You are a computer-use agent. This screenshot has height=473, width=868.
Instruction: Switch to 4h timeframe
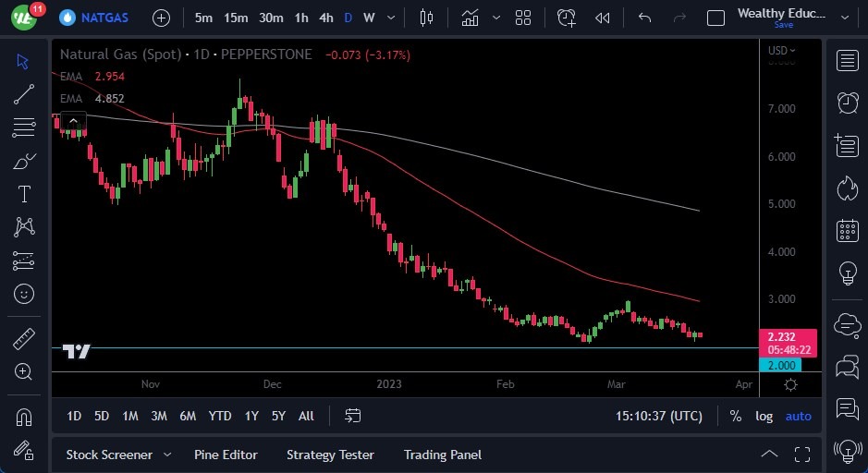[326, 18]
